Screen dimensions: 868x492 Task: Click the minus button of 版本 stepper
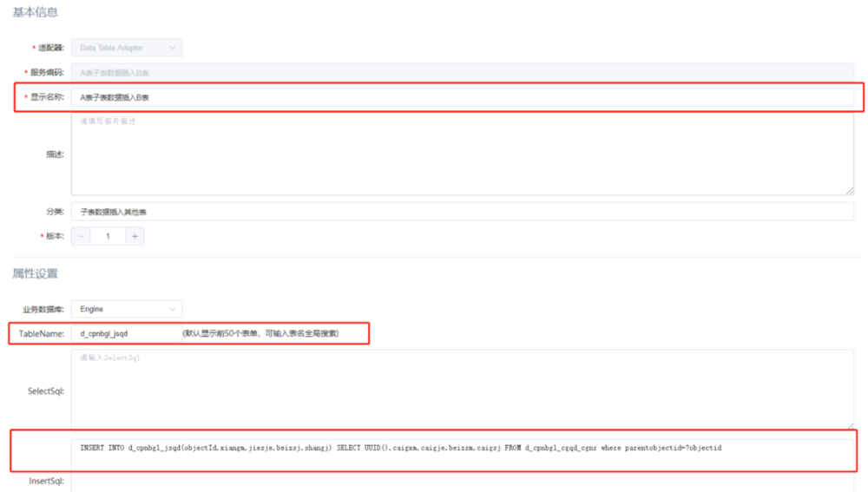[80, 236]
